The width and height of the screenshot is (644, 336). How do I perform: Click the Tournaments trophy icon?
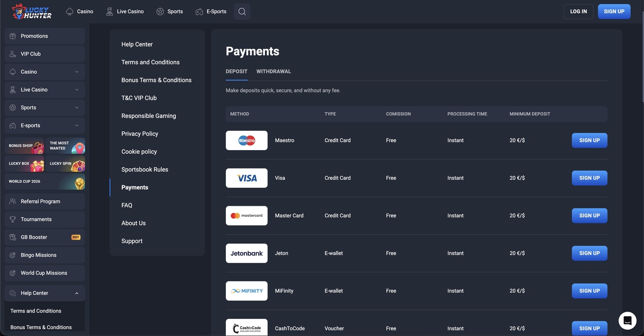tap(13, 220)
